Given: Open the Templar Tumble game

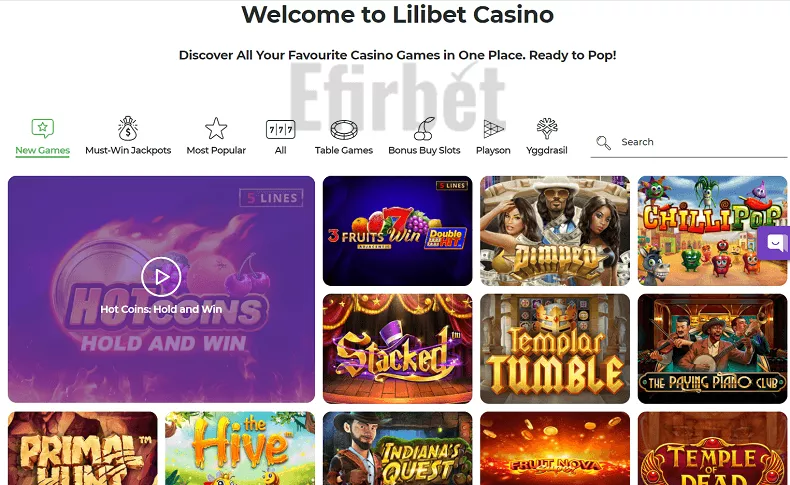Looking at the screenshot, I should (555, 349).
